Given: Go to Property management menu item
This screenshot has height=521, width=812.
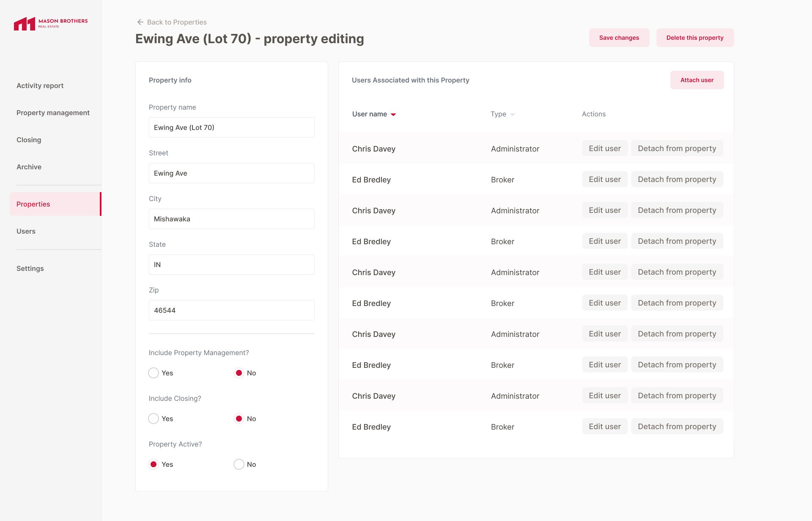Looking at the screenshot, I should (53, 113).
